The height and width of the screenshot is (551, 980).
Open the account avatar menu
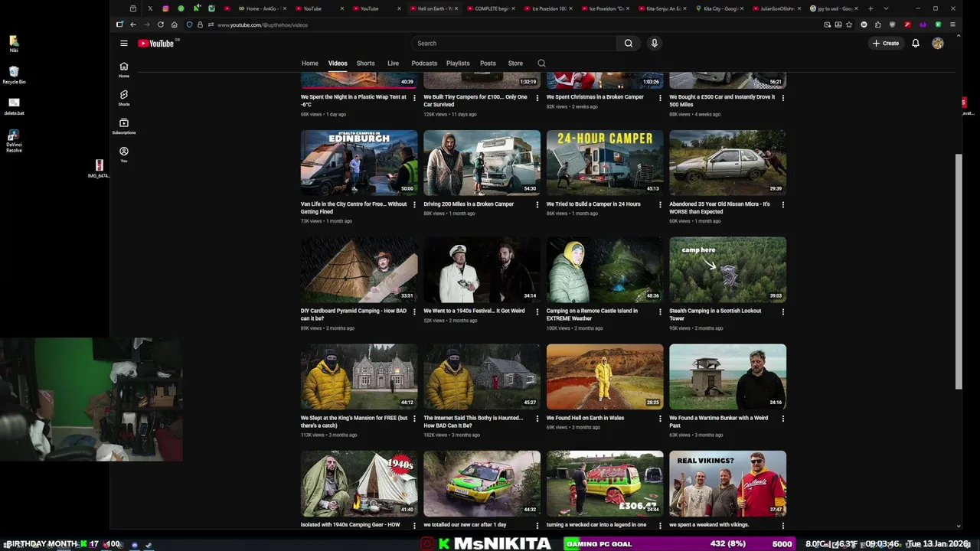[937, 44]
